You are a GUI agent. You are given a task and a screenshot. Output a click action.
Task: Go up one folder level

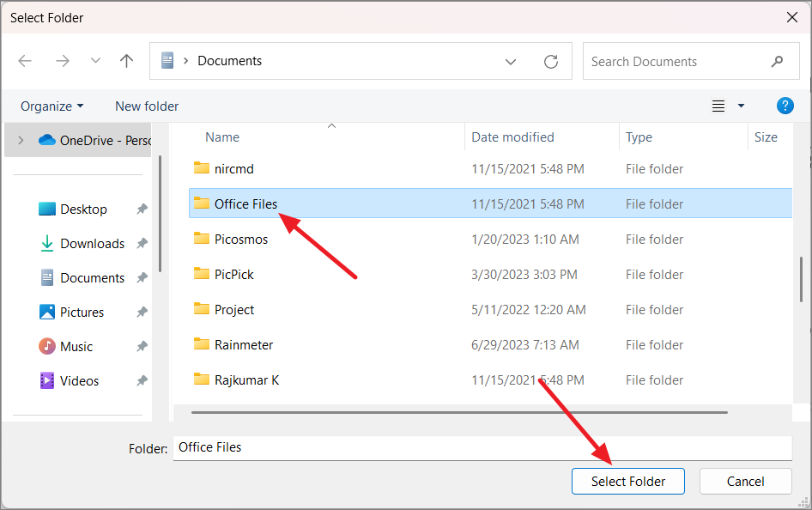(x=126, y=60)
